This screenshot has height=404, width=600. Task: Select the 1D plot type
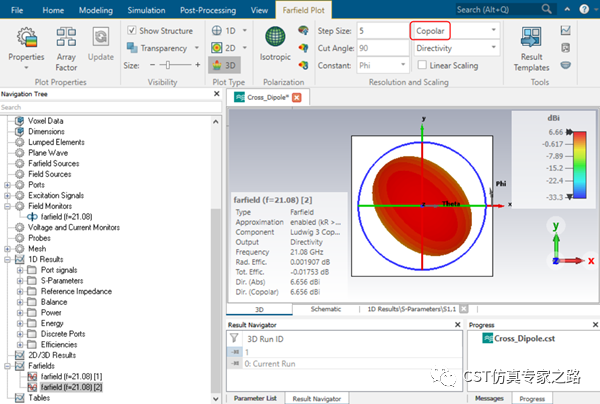click(x=223, y=30)
